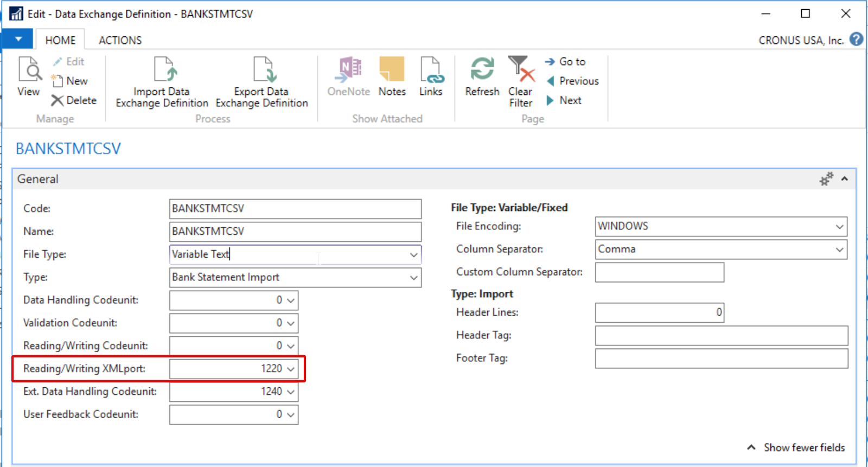Open Reading/Writing Codeunit lookup arrow
Viewport: 868px width, 467px height.
pyautogui.click(x=291, y=346)
